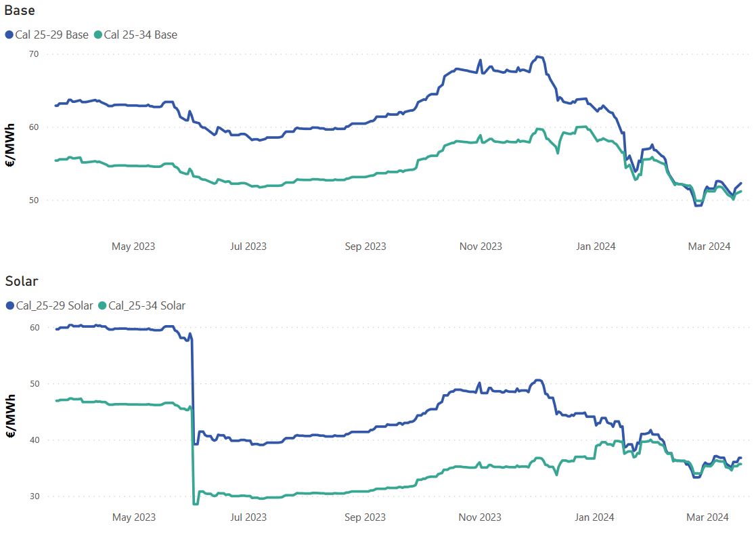
Task: Click "Sep 2023" under the Solar chart
Action: point(365,517)
